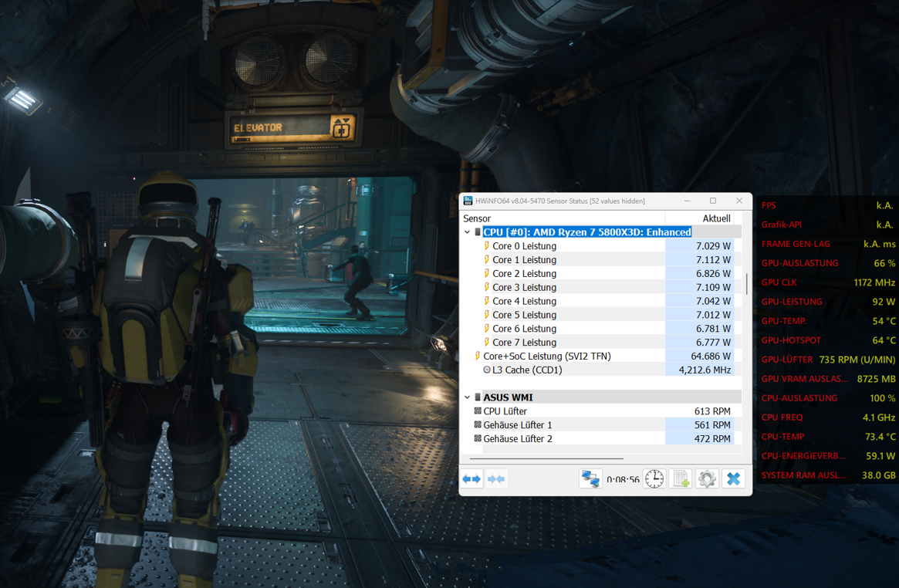The height and width of the screenshot is (588, 899).
Task: Click the Gehäuse Lüfter 2 fan icon
Action: tap(478, 438)
